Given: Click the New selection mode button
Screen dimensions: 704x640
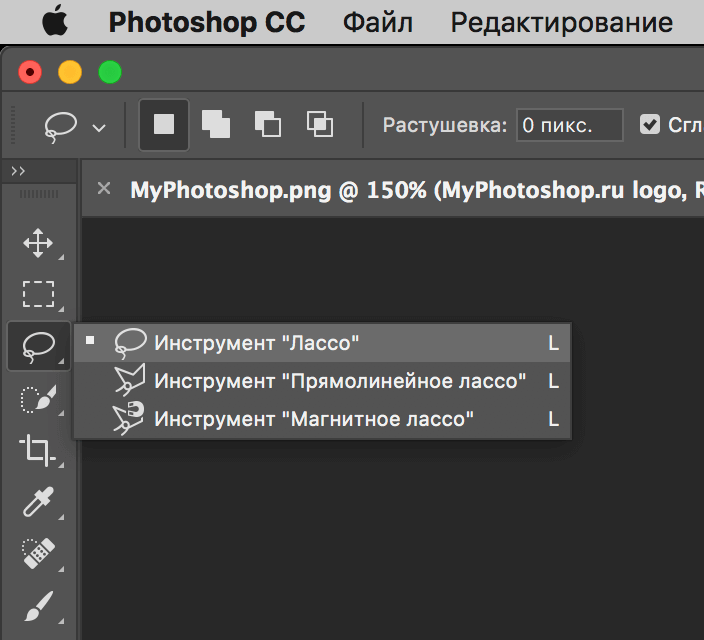Looking at the screenshot, I should tap(164, 124).
